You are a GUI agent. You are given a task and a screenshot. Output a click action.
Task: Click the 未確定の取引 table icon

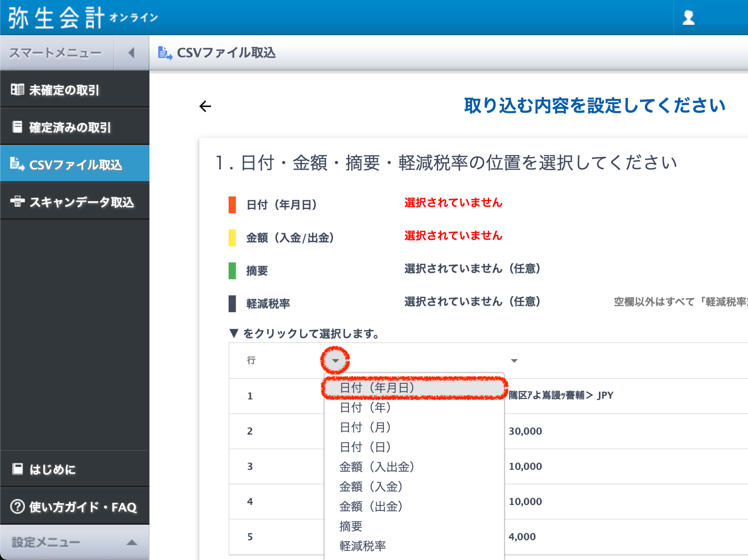click(17, 89)
